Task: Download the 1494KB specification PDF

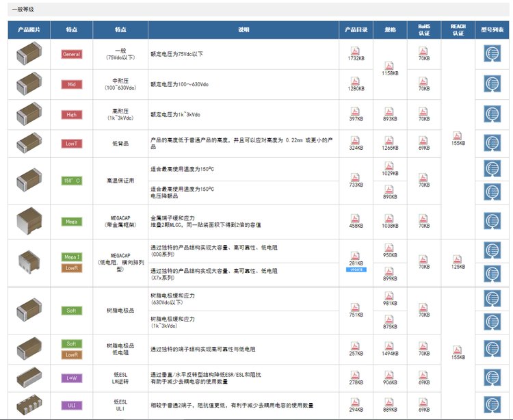Action: click(390, 345)
